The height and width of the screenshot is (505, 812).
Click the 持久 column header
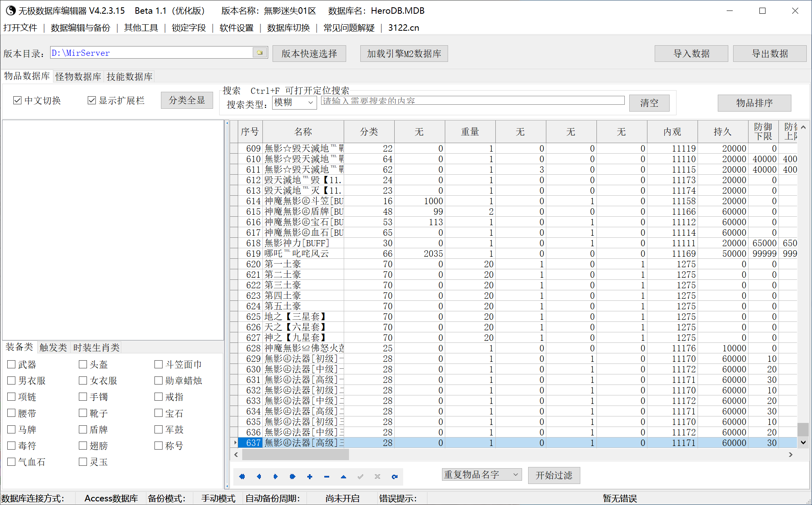(x=723, y=131)
